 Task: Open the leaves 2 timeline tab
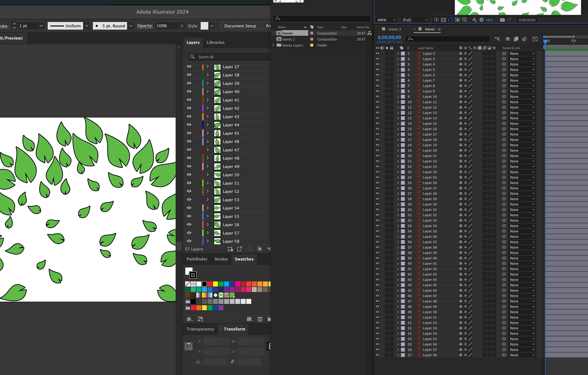point(394,29)
